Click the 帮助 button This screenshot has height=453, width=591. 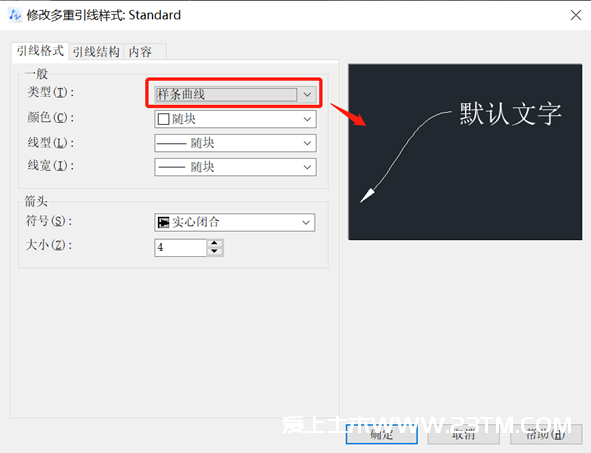546,434
